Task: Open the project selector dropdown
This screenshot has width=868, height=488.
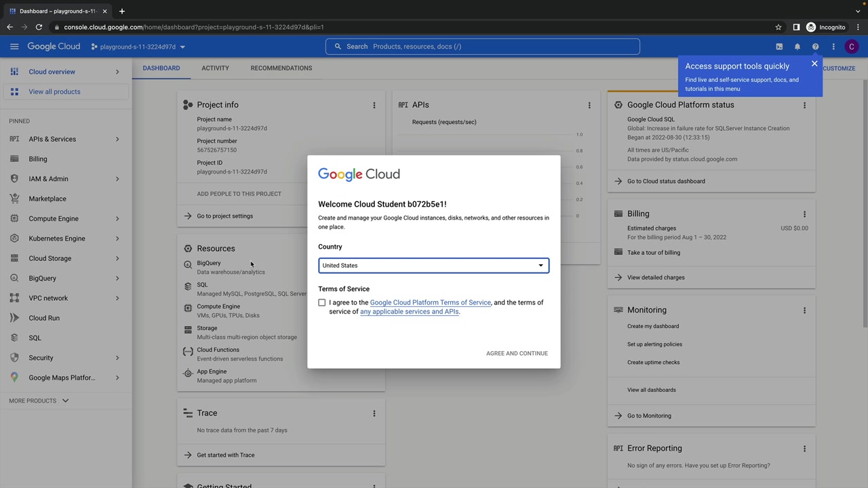Action: (138, 47)
